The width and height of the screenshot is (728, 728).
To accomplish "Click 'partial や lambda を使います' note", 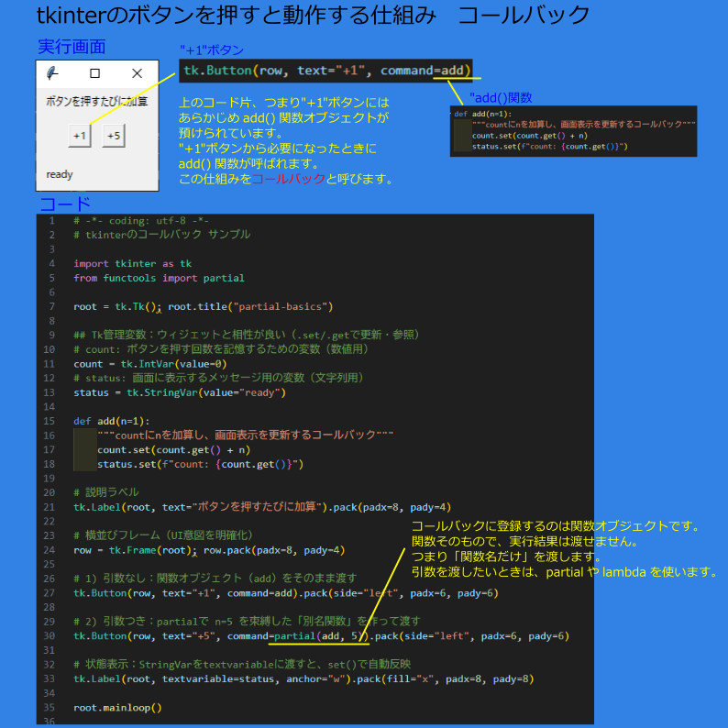I will (633, 572).
